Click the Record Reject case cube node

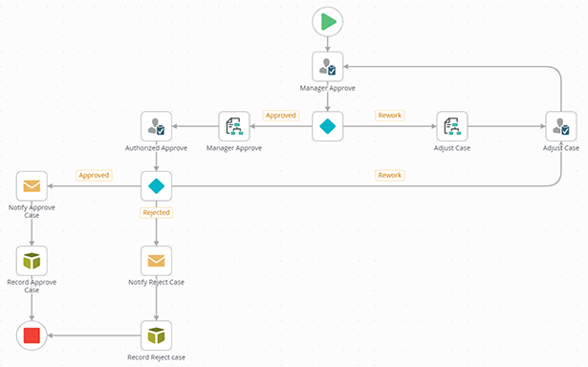pos(157,335)
